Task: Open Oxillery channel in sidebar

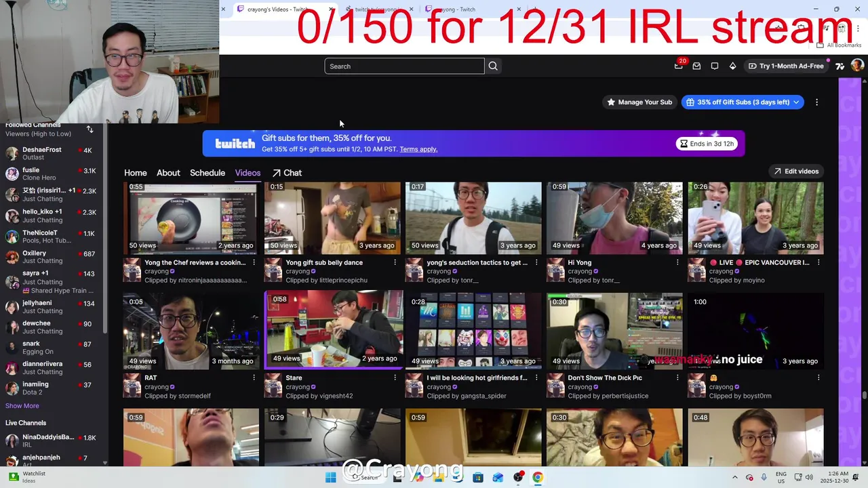Action: click(53, 257)
